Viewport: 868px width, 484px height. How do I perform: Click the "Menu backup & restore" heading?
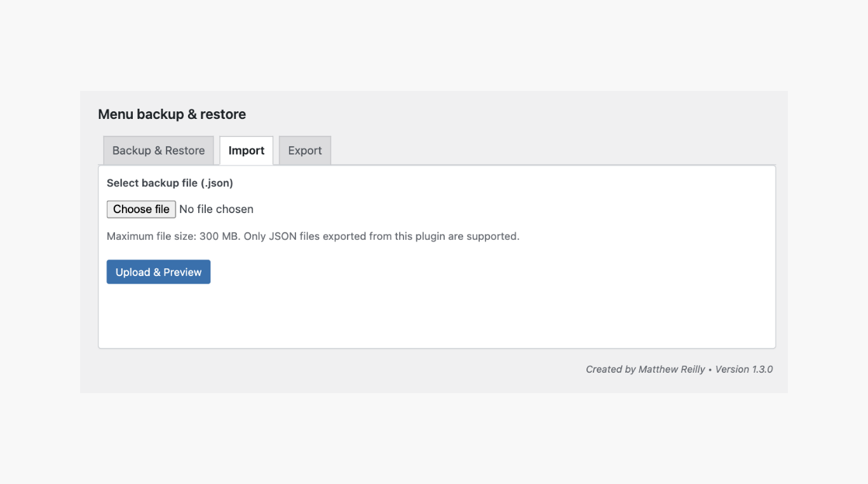click(172, 114)
